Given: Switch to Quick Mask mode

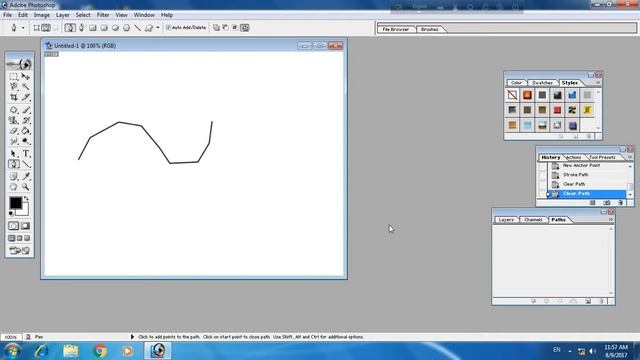Looking at the screenshot, I should coord(25,226).
